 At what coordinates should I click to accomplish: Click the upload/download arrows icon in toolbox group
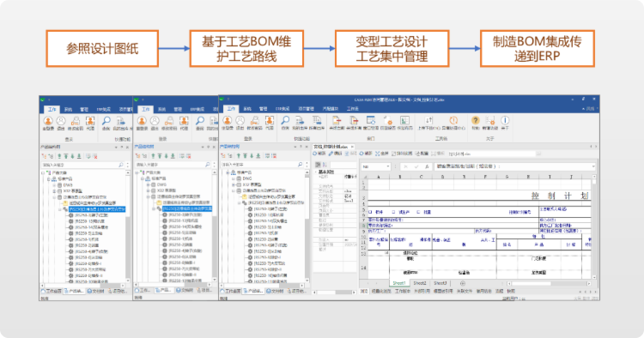coord(428,120)
